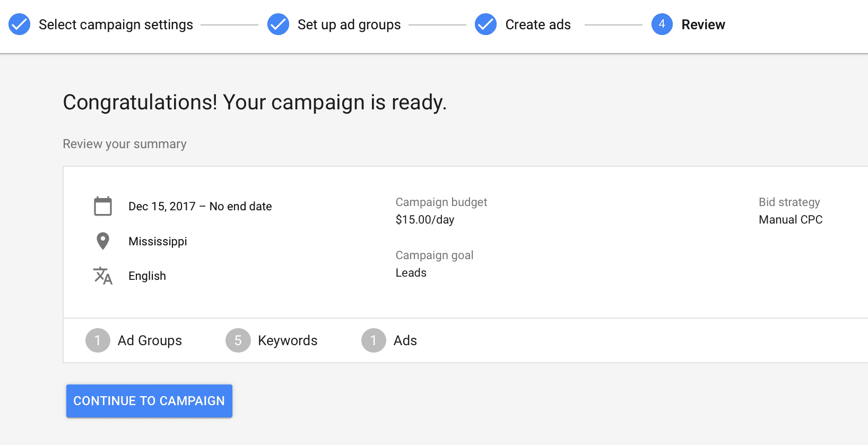Screen dimensions: 868x445
Task: Click the numbered circle showing step 4
Action: tap(662, 24)
